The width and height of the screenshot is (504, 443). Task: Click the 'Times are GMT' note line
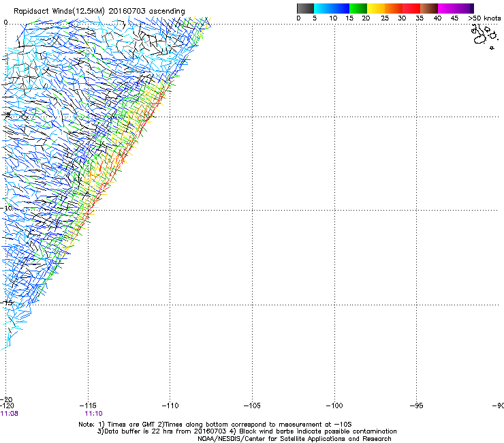[215, 425]
